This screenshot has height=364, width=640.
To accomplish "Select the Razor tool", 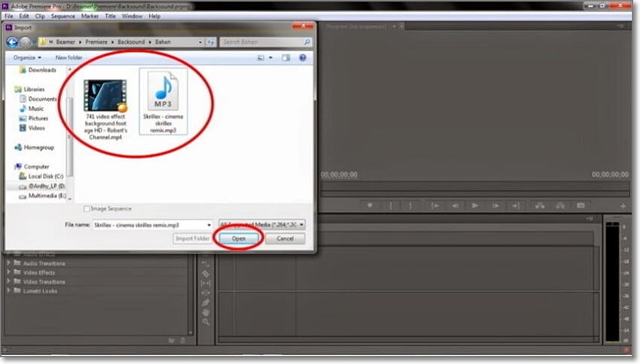I will 206,274.
